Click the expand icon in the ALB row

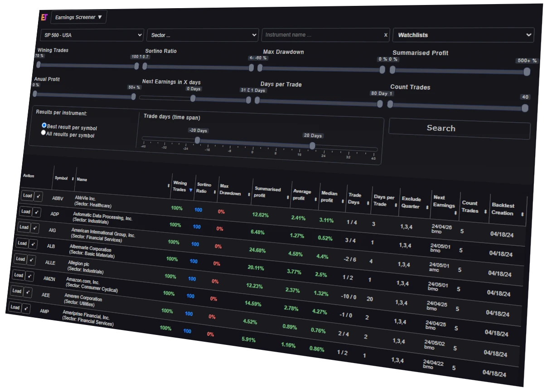pyautogui.click(x=33, y=244)
